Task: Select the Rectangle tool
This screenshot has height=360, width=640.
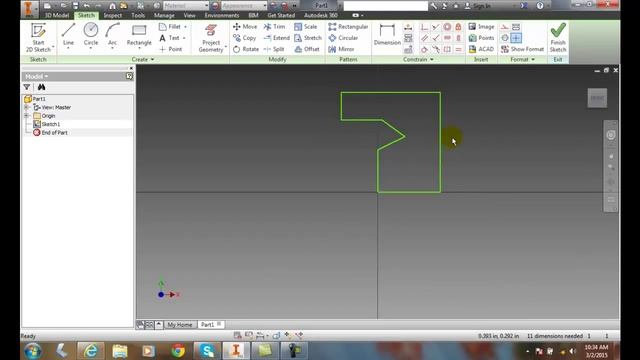Action: 139,35
